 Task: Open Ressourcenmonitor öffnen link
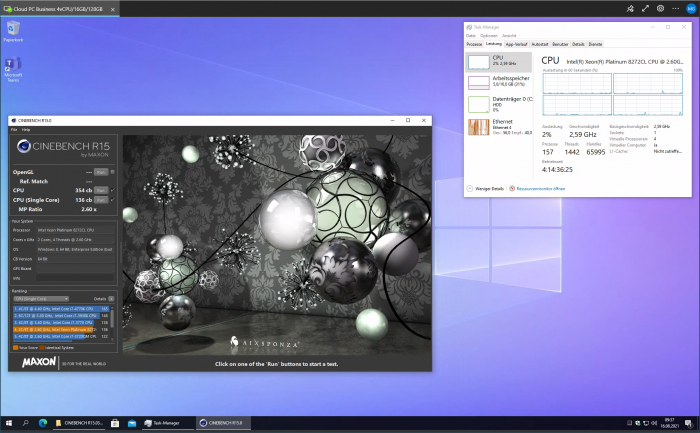(538, 189)
